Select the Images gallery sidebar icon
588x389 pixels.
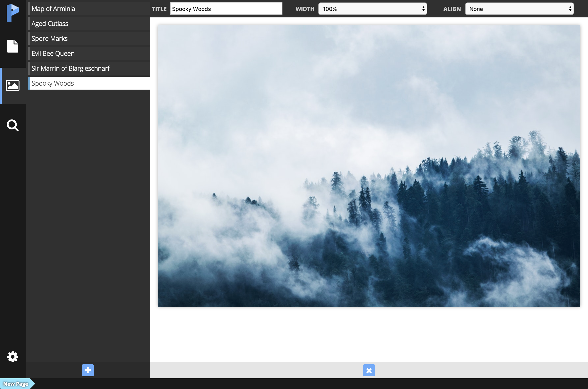click(12, 86)
